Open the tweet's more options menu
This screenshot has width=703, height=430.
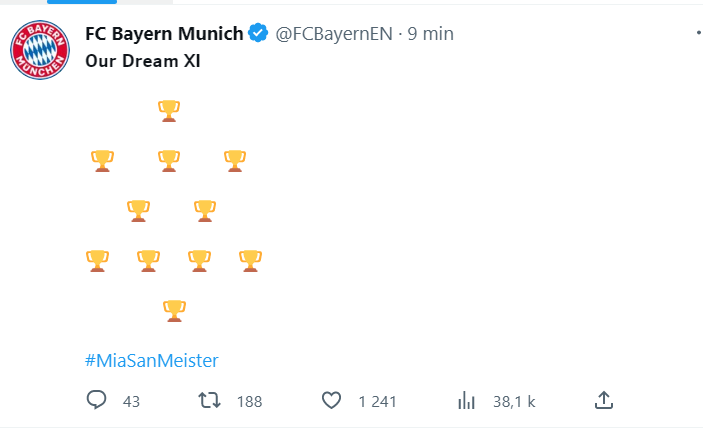(697, 34)
